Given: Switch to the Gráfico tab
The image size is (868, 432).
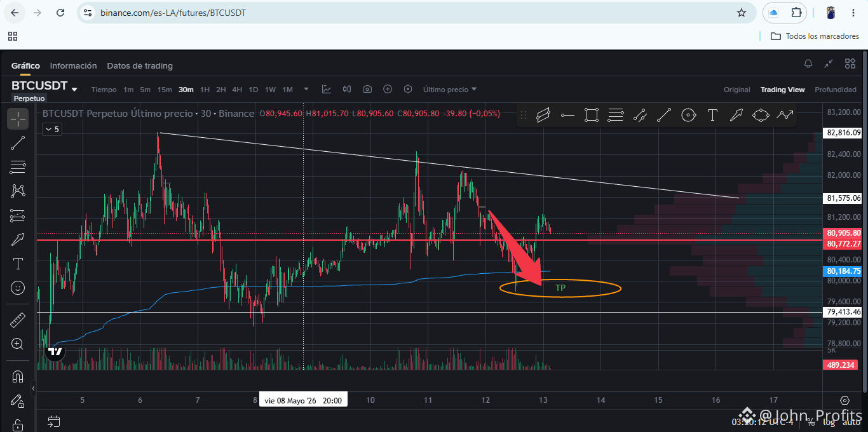Looking at the screenshot, I should click(x=25, y=65).
